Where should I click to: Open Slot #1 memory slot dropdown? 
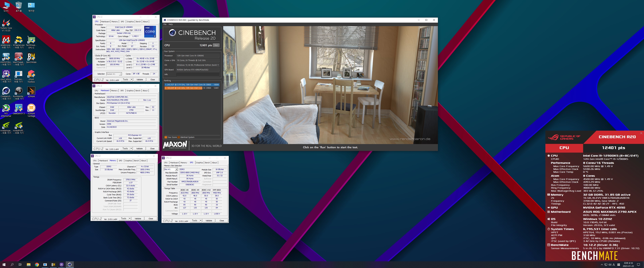tap(171, 169)
